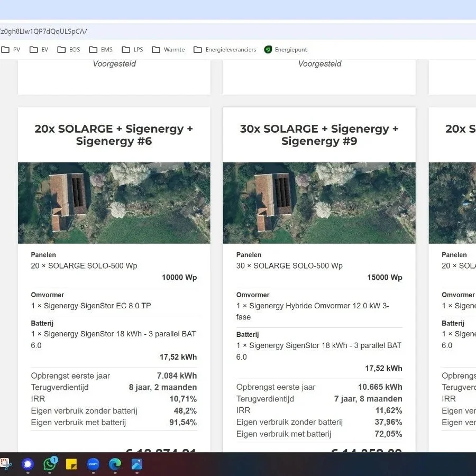Click '8 jaar, 2 maanden' payback value
Image resolution: width=476 pixels, height=476 pixels.
click(x=163, y=387)
